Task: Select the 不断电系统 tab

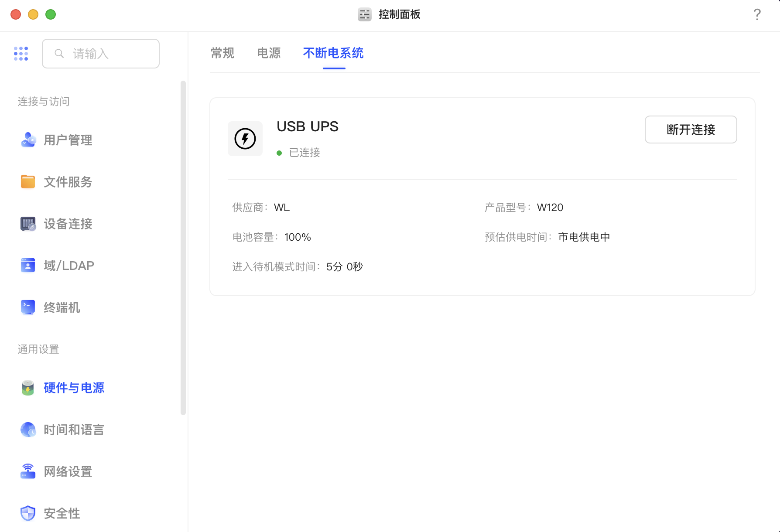Action: 333,53
